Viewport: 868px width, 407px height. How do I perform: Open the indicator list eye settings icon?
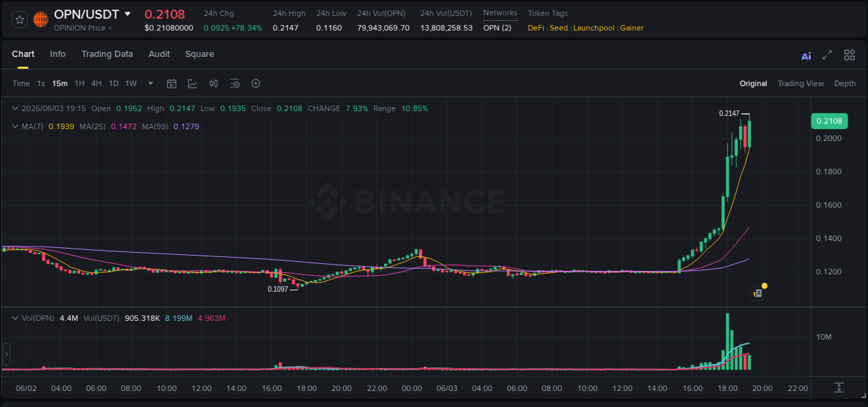tap(235, 83)
